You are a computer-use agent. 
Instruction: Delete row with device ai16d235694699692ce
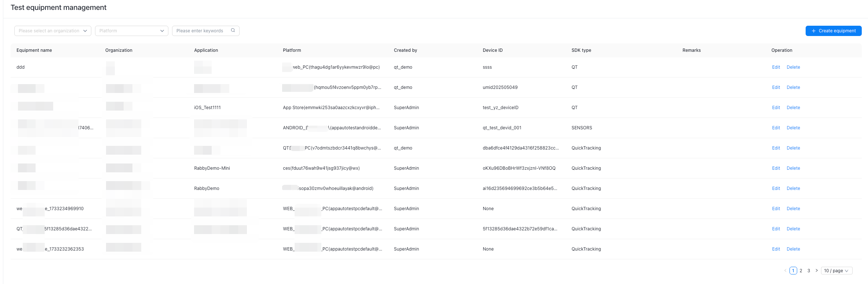(793, 188)
